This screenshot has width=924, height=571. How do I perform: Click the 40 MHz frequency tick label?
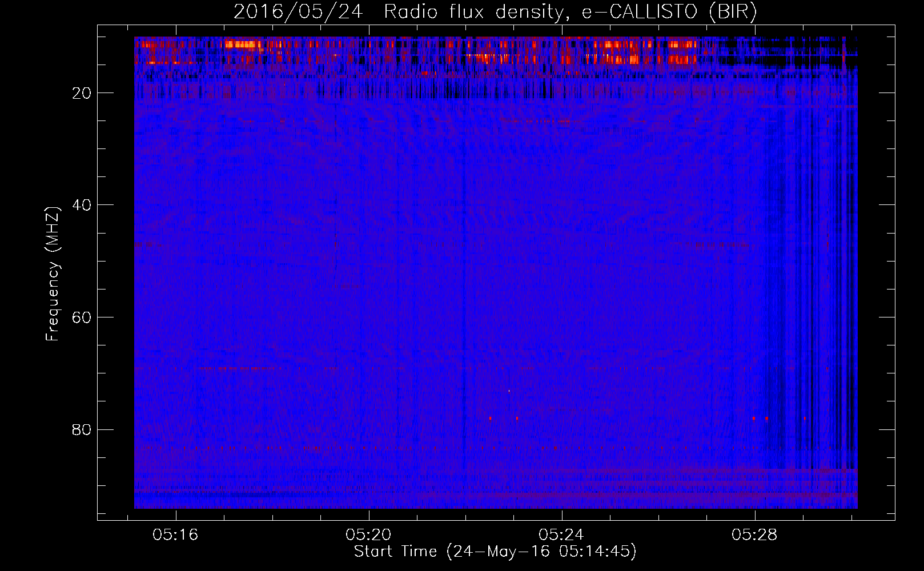[x=82, y=205]
